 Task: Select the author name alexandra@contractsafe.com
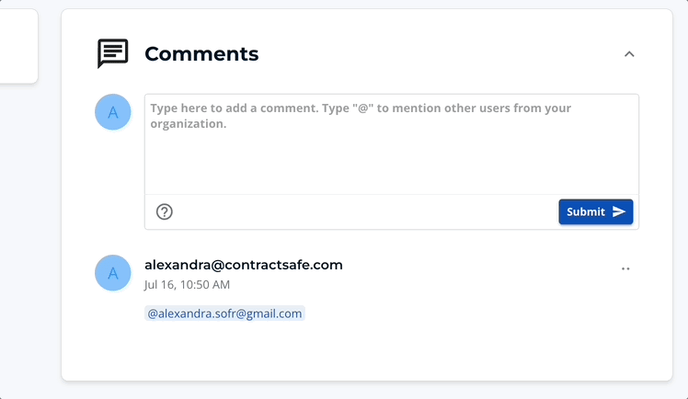click(x=244, y=265)
